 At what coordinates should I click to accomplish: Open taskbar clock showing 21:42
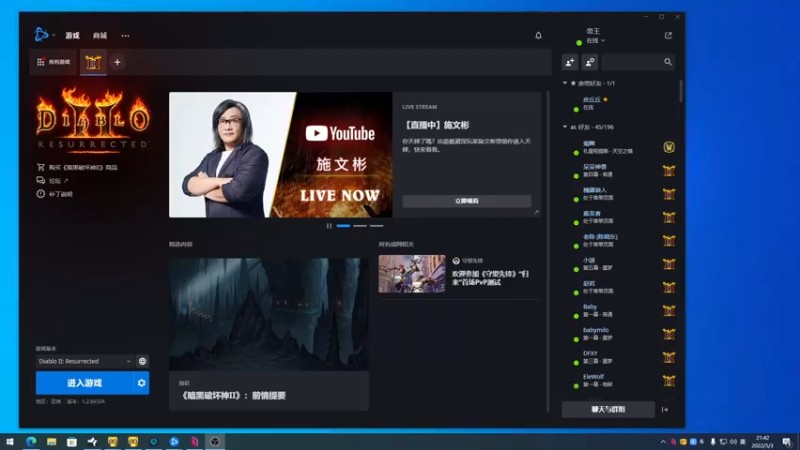pos(762,442)
